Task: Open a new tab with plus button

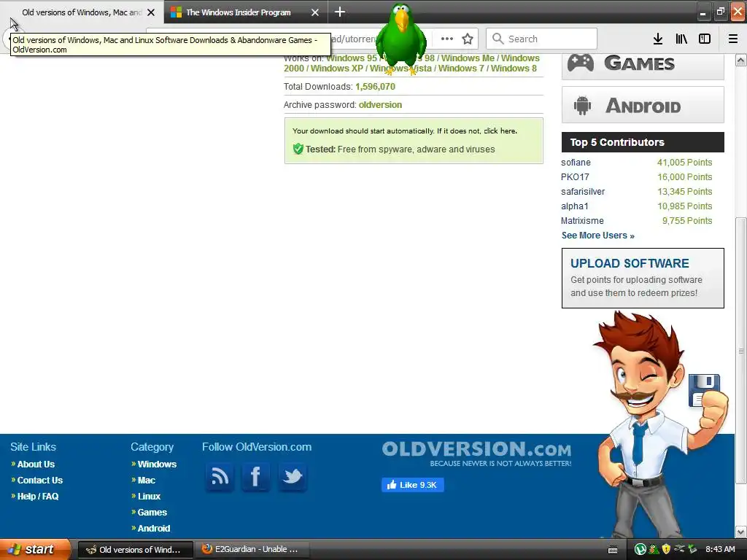Action: pos(340,12)
